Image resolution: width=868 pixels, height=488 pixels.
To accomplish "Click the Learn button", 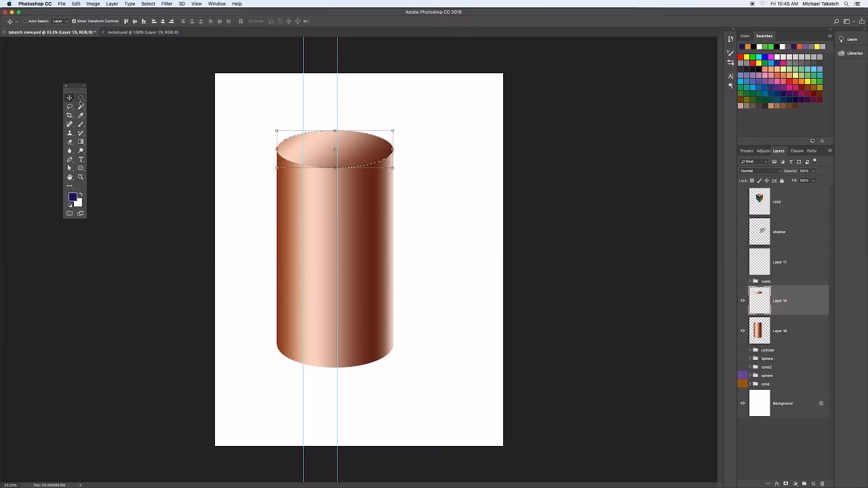I will (851, 39).
